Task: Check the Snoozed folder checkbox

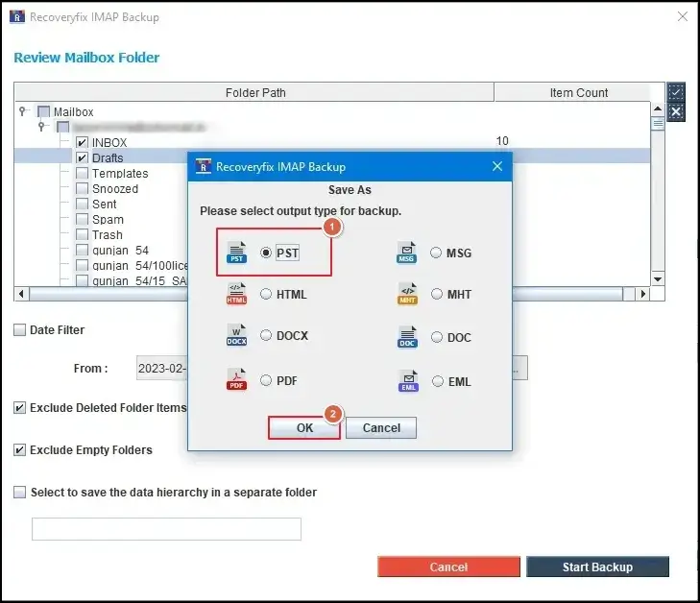Action: pyautogui.click(x=82, y=188)
